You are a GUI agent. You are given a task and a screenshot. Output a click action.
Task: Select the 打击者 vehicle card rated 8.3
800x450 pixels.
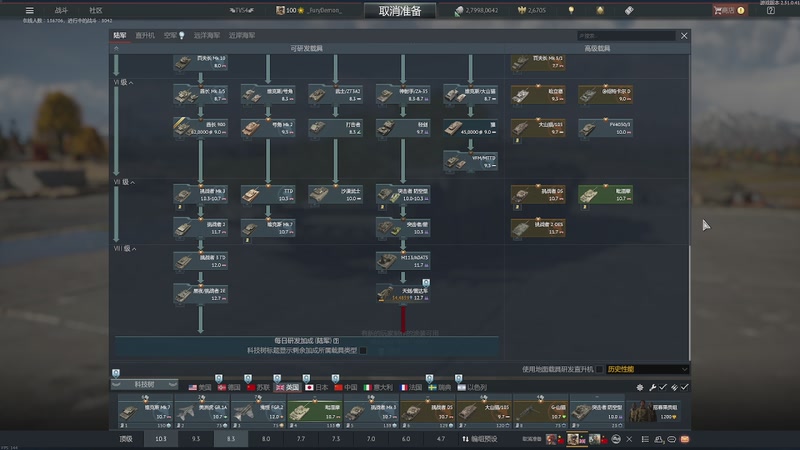[335, 128]
